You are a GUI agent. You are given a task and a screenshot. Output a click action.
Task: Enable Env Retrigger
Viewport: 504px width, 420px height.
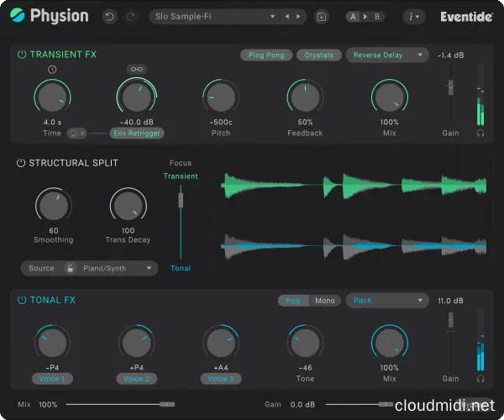137,133
